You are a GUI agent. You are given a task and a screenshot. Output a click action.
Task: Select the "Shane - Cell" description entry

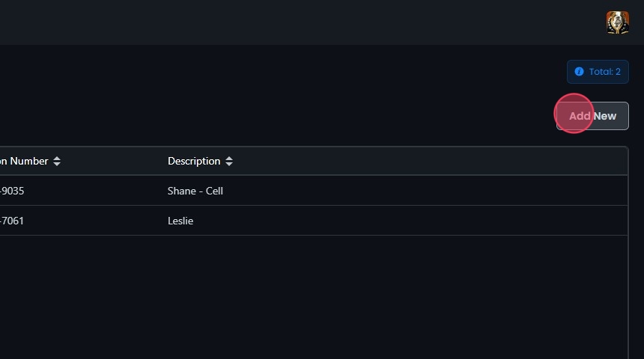tap(195, 191)
